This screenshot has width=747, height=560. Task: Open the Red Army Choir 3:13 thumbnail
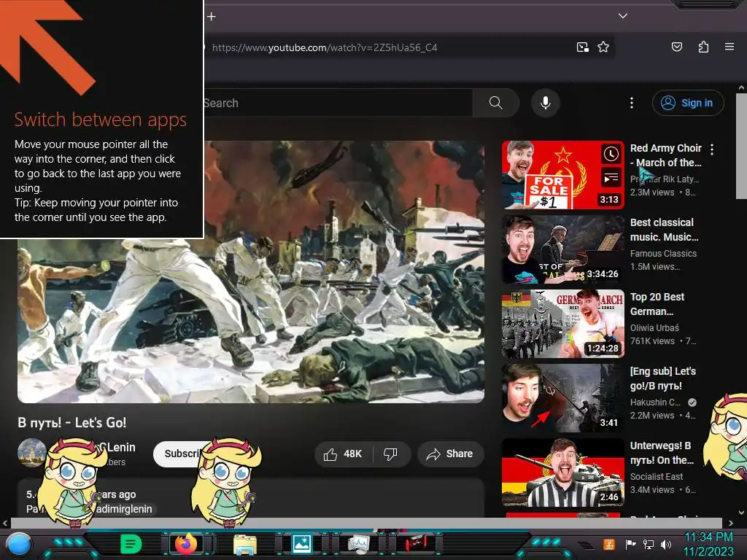(x=562, y=175)
